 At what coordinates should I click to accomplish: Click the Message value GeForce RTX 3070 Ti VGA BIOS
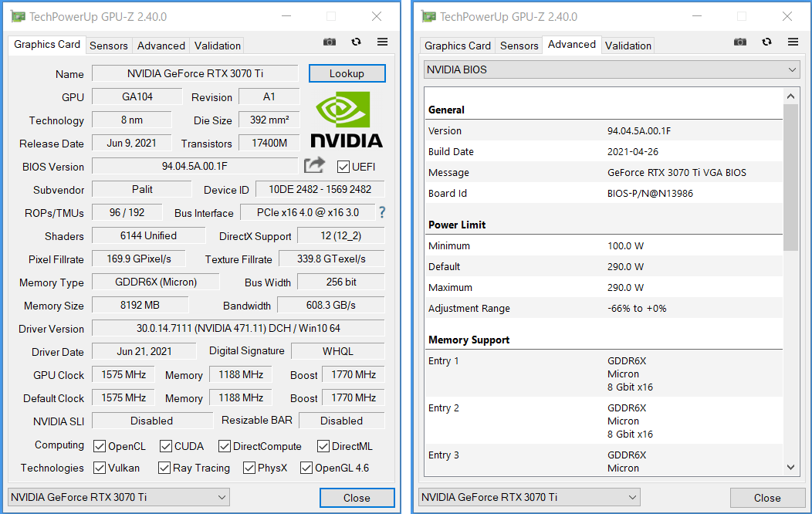pyautogui.click(x=677, y=173)
